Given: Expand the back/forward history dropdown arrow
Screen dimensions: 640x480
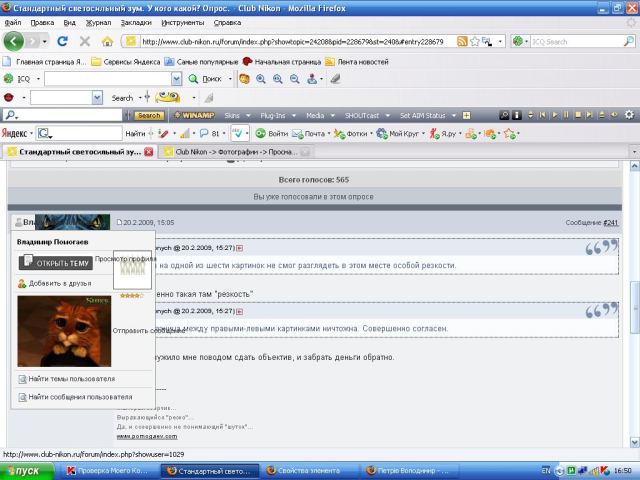Looking at the screenshot, I should pos(44,42).
